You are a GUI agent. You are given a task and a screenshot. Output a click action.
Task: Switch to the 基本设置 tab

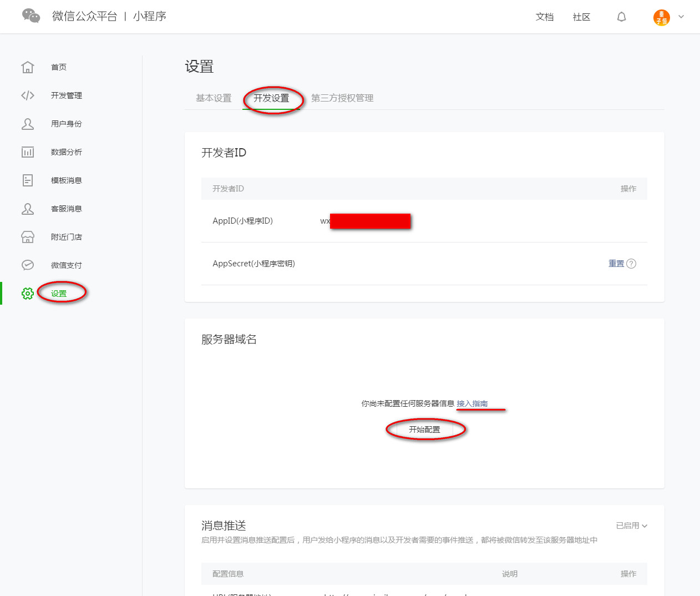coord(214,98)
